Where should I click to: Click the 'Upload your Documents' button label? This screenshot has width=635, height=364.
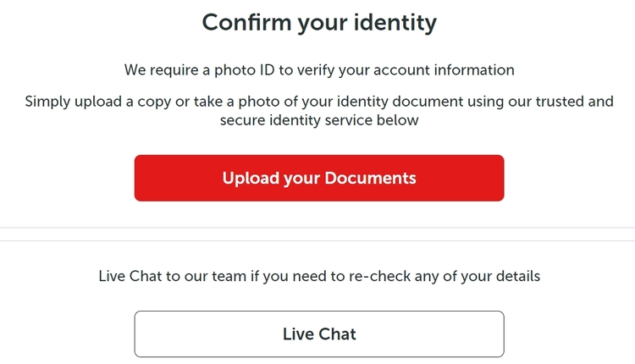[319, 178]
